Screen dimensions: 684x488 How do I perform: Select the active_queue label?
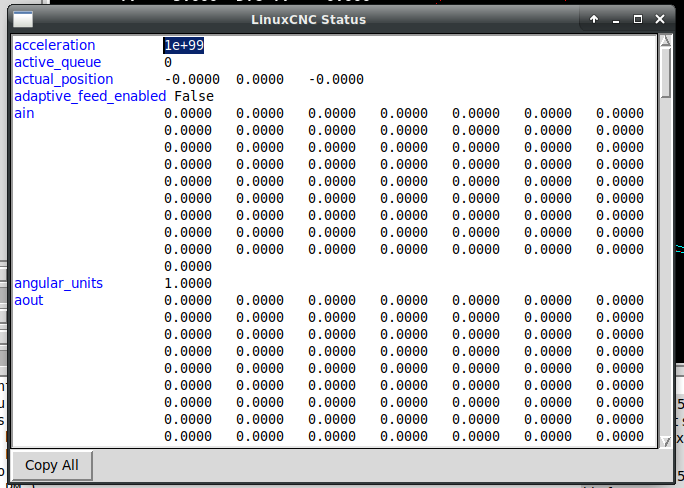58,62
